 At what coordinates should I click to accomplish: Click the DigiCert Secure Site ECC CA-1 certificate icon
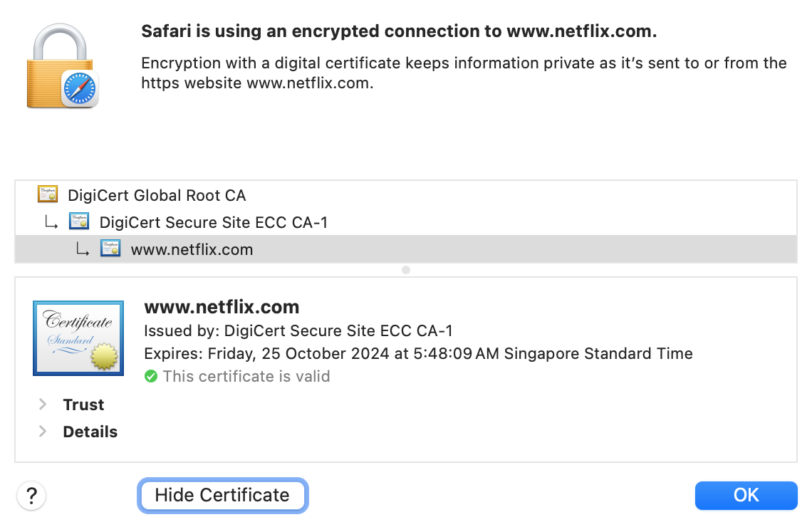[x=79, y=221]
